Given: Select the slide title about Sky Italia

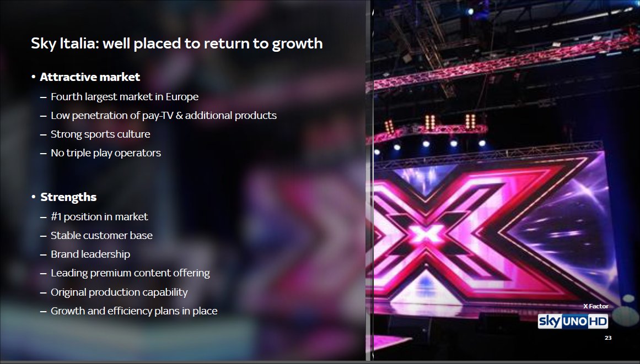Looking at the screenshot, I should click(x=177, y=43).
